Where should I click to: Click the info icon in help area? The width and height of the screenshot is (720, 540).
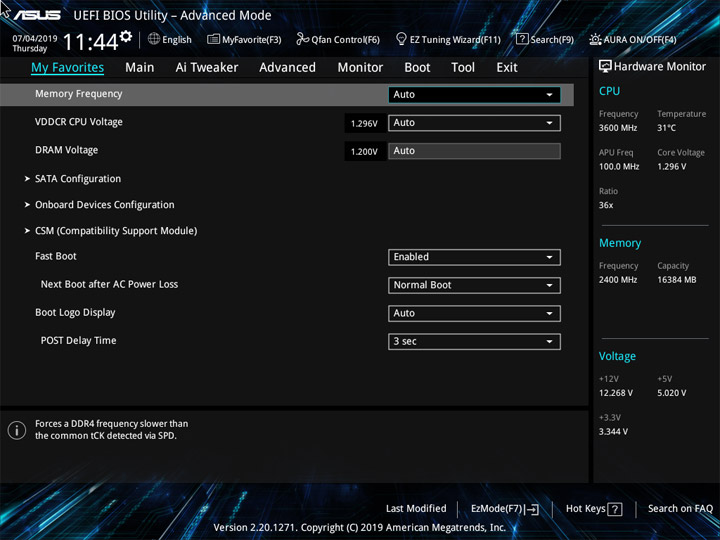coord(17,430)
